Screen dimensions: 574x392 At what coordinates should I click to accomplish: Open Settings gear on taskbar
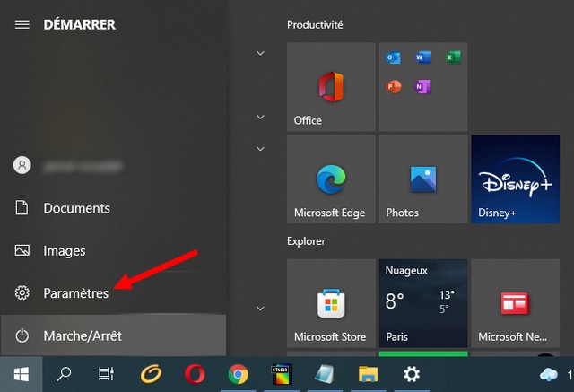(412, 374)
